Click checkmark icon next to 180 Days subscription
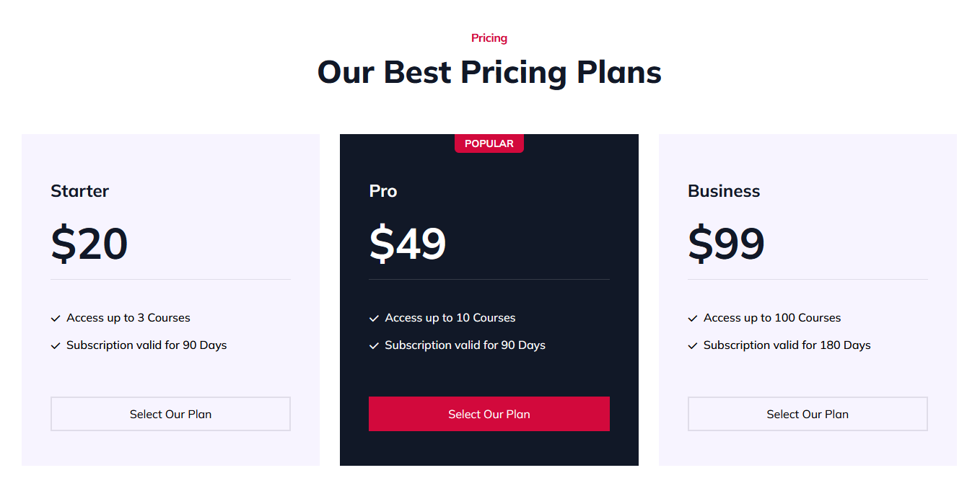This screenshot has height=491, width=980. (693, 345)
